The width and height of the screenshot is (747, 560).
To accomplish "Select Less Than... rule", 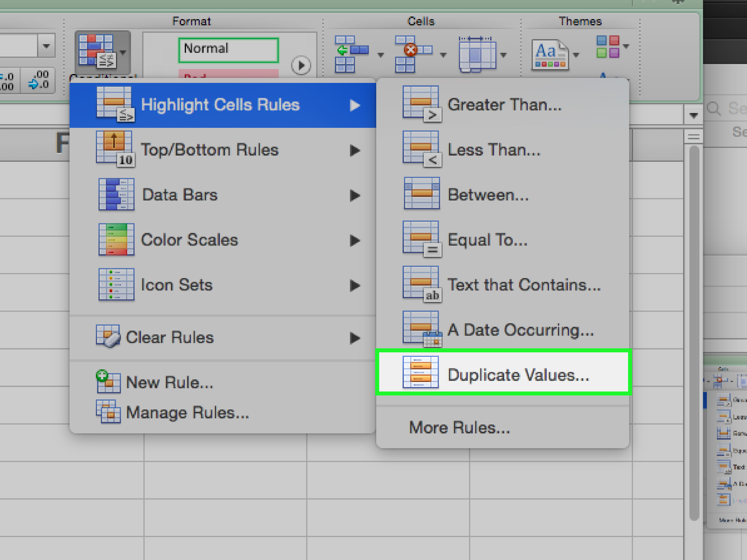I will (502, 150).
